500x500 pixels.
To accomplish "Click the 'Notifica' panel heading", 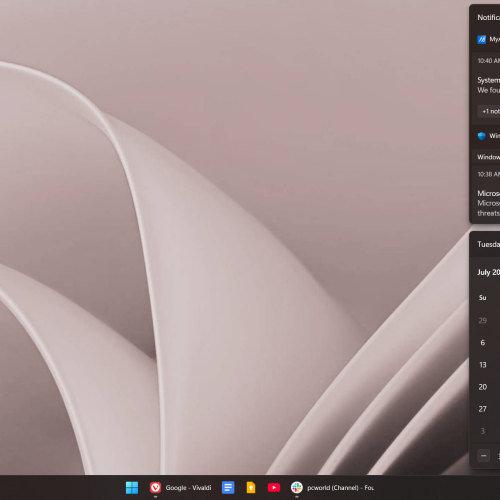I will [x=489, y=17].
